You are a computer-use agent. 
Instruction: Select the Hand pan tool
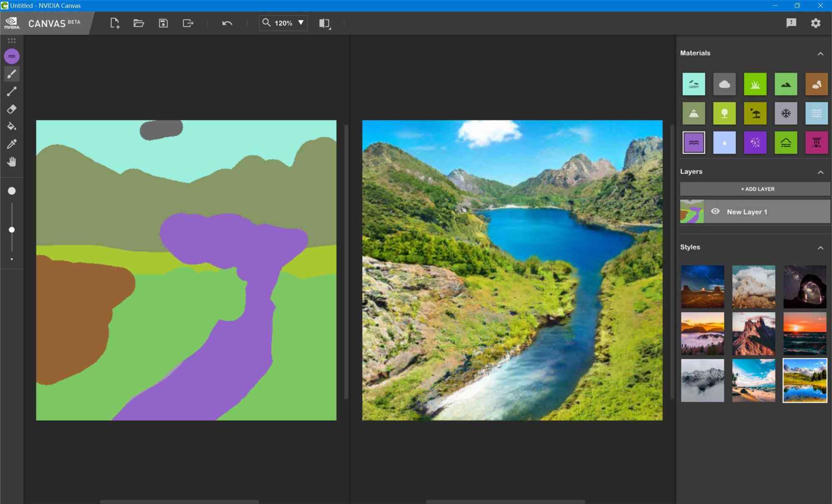[x=11, y=162]
